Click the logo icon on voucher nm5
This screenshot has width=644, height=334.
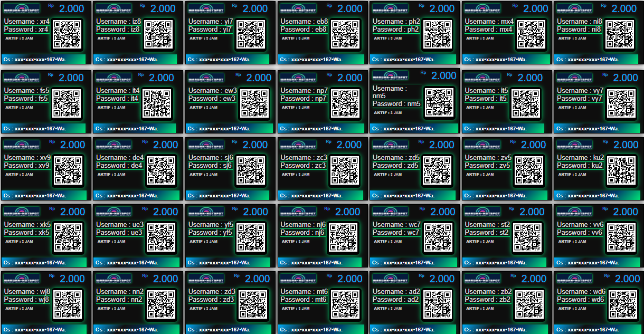390,75
